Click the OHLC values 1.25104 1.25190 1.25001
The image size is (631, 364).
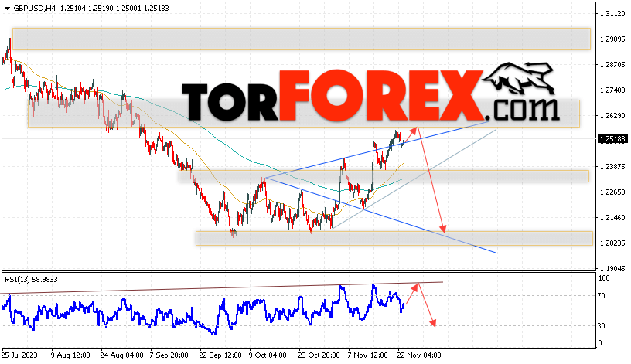101,8
